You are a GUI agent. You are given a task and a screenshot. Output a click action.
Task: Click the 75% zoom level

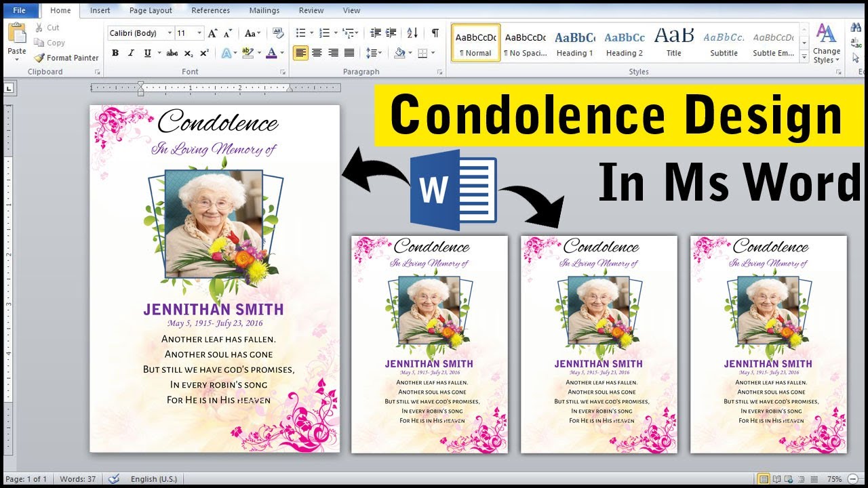[x=835, y=479]
